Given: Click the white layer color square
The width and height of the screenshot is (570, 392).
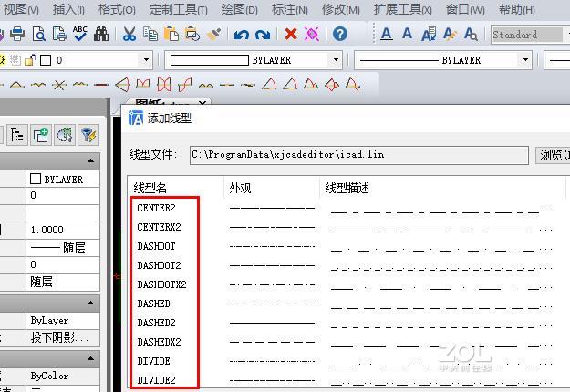Looking at the screenshot, I should click(x=46, y=60).
